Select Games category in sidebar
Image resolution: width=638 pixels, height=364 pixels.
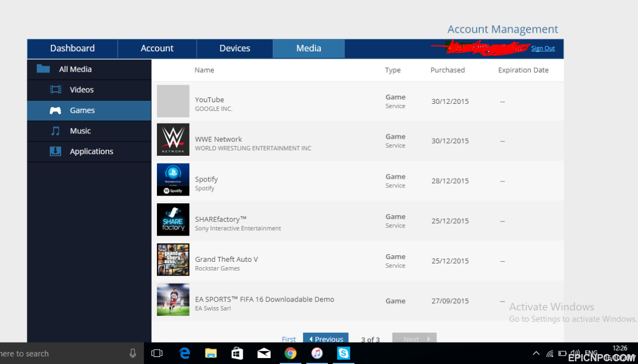pyautogui.click(x=89, y=110)
